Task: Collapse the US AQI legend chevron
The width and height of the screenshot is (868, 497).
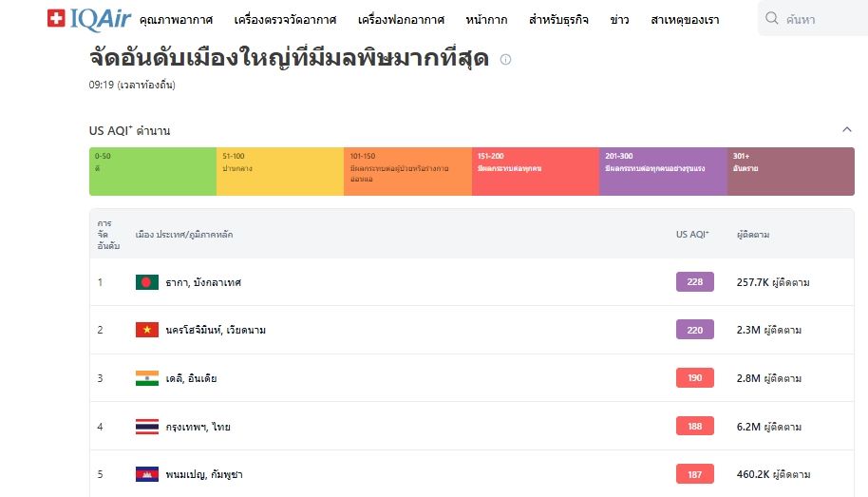Action: pyautogui.click(x=847, y=129)
